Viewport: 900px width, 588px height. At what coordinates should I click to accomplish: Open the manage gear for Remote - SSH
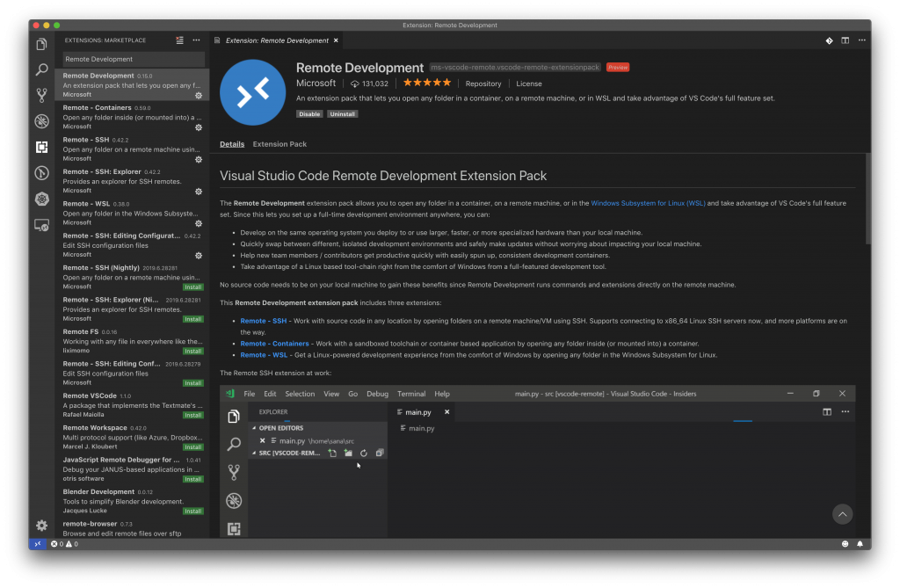click(199, 160)
